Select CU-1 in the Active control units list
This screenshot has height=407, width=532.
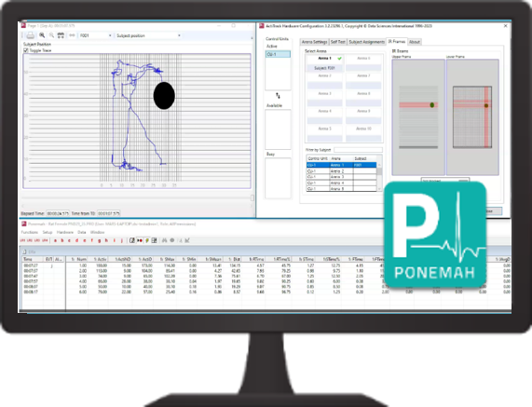pyautogui.click(x=278, y=54)
